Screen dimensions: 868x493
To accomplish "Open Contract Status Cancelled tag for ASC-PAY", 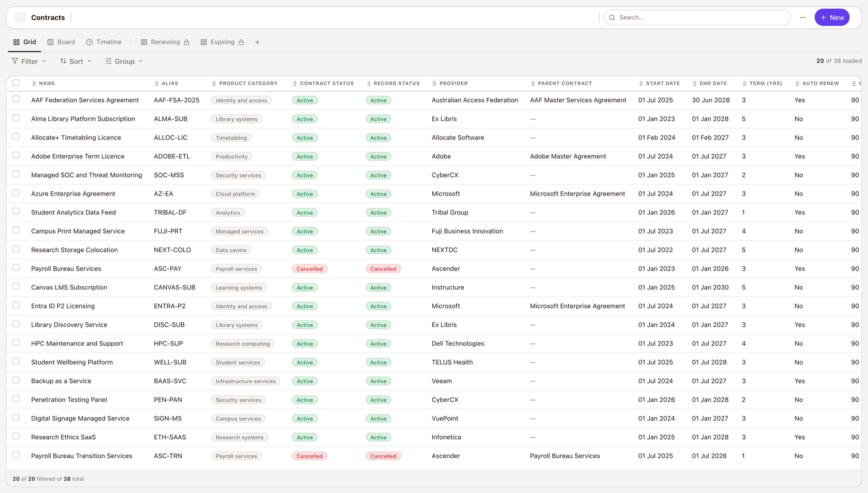I will click(310, 269).
